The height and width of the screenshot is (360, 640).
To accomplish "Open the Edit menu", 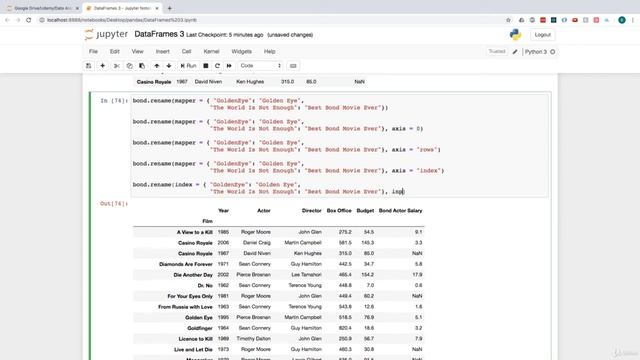I will point(115,51).
